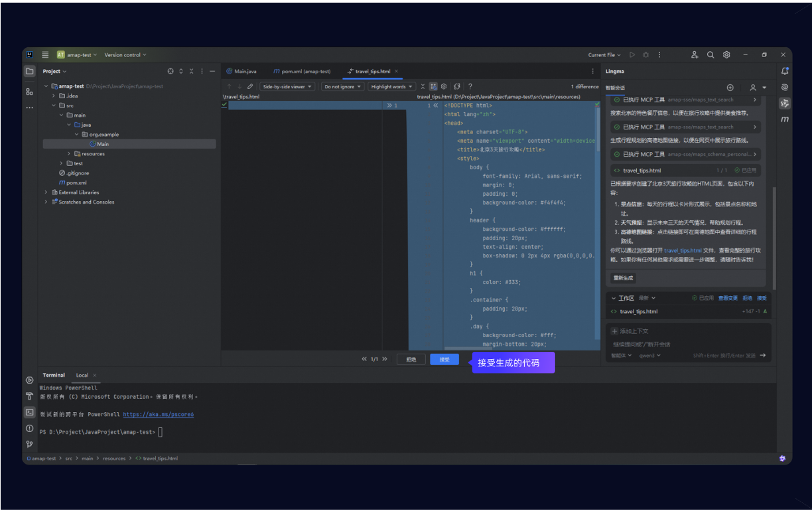Debug the current file
This screenshot has width=812, height=513.
(645, 55)
